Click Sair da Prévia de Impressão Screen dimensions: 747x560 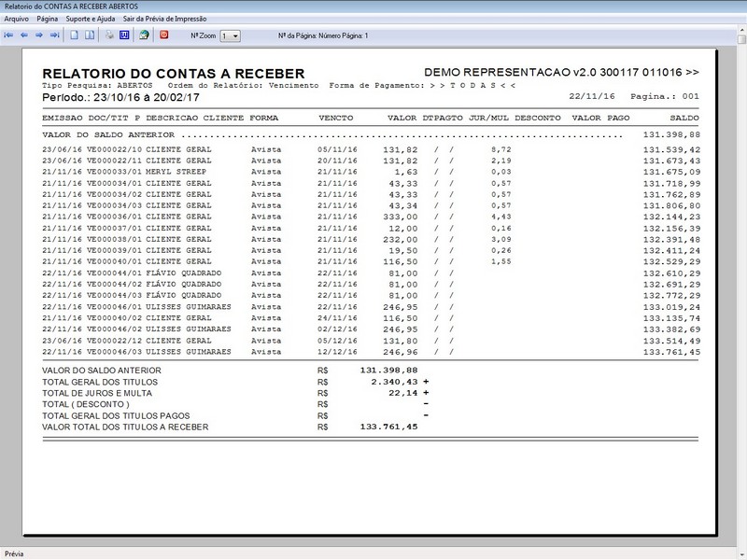pos(165,19)
